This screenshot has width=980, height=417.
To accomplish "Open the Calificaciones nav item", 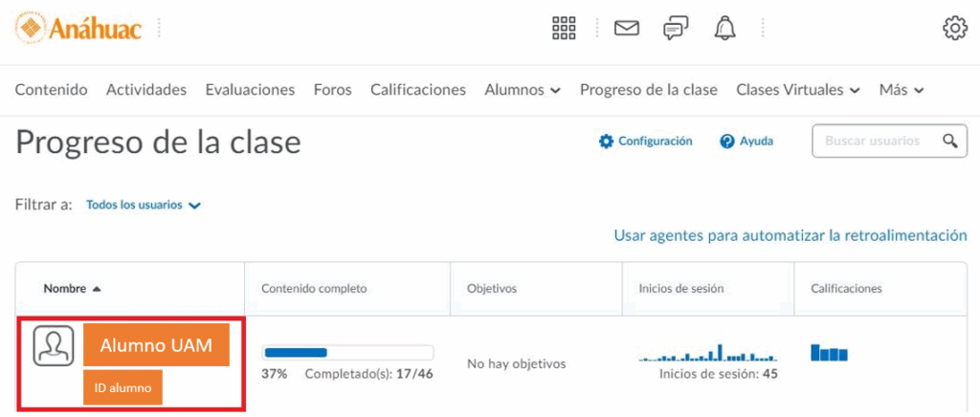I will pyautogui.click(x=418, y=90).
